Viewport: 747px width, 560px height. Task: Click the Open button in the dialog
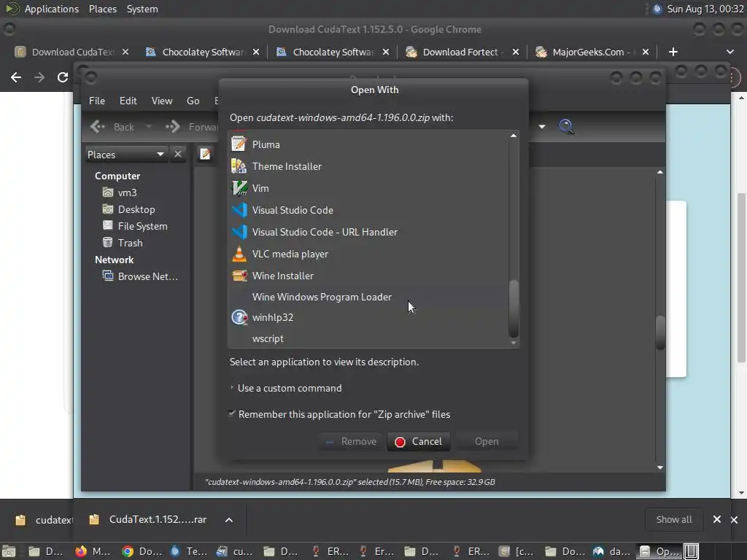(487, 441)
